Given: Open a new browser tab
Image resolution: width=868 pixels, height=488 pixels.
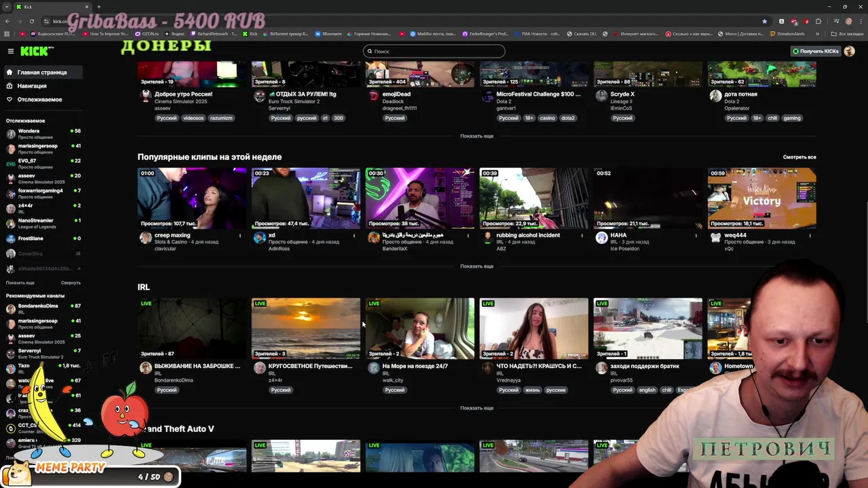Looking at the screenshot, I should pos(98,7).
